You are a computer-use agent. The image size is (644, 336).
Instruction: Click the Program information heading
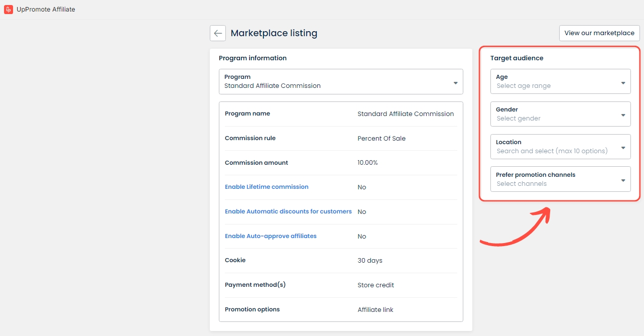tap(252, 58)
